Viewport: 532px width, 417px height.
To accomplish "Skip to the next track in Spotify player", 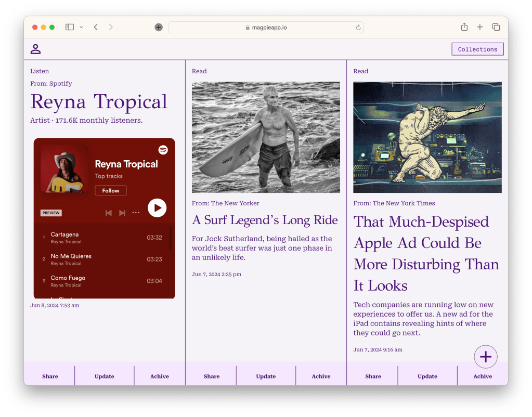I will (x=122, y=213).
